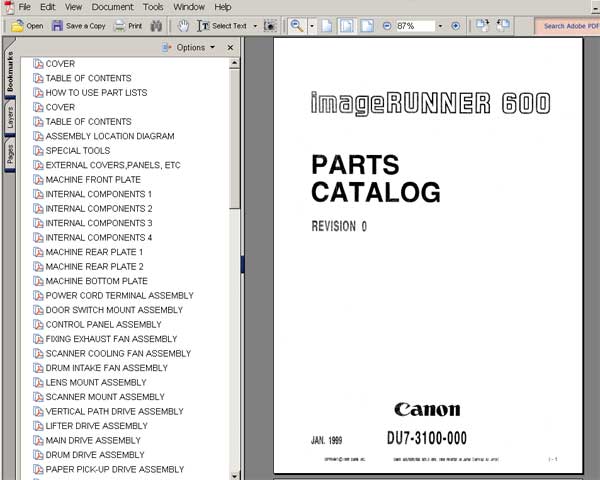Screen dimensions: 600x480
Task: Click the zoom out minus button
Action: pyautogui.click(x=387, y=26)
